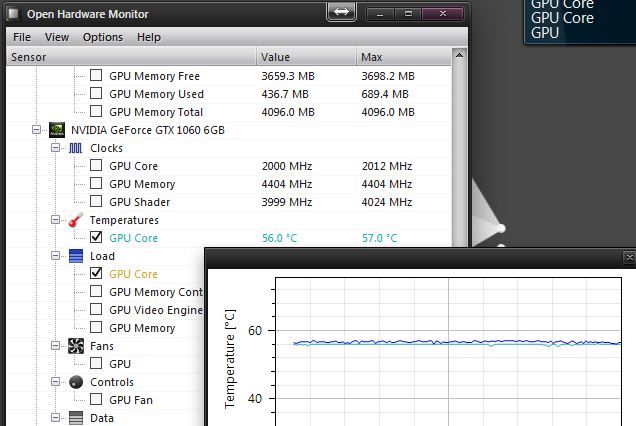Open the Options menu
636x426 pixels.
coord(103,37)
